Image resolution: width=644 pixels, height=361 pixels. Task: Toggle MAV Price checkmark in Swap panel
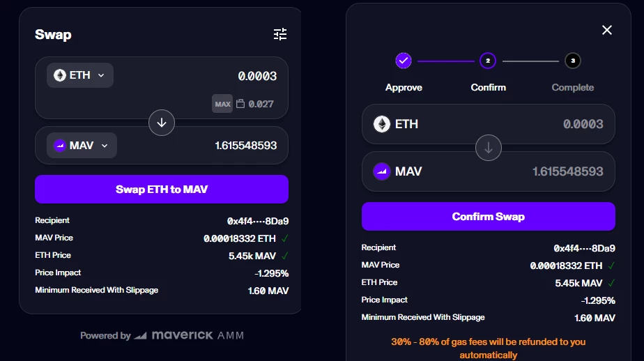coord(284,238)
